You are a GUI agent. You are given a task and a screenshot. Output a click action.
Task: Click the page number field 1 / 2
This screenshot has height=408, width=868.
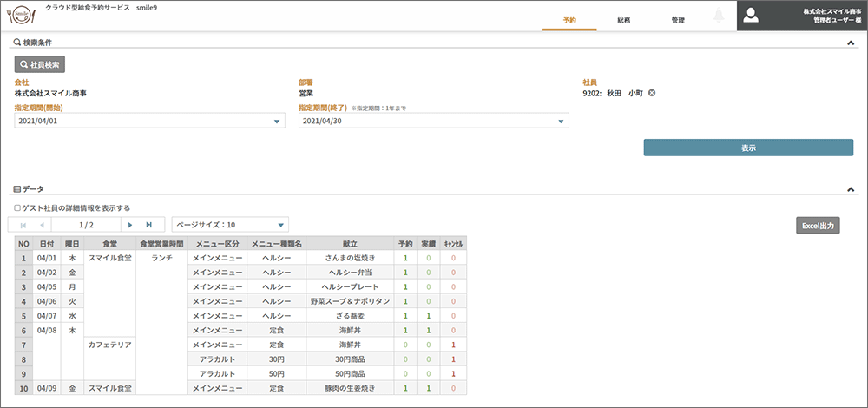86,225
